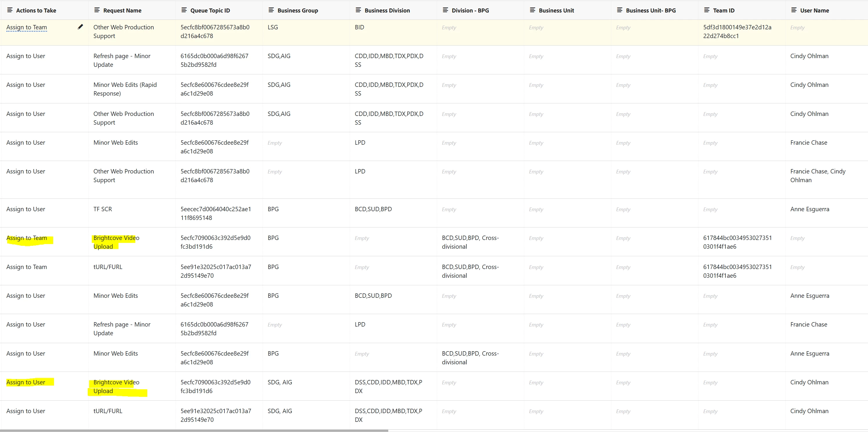Image resolution: width=868 pixels, height=432 pixels.
Task: Select highlighted Assign to User near bottom
Action: click(26, 382)
